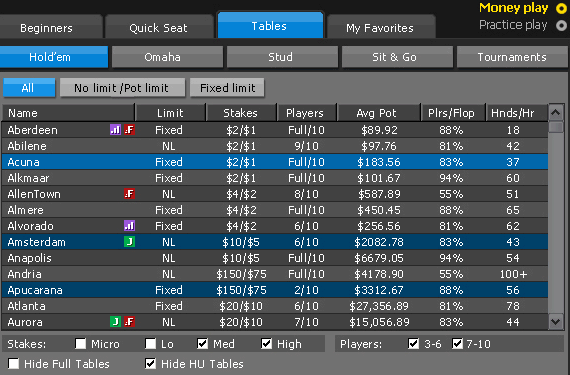The image size is (570, 375).
Task: Click the table list scroll up arrow
Action: point(556,113)
